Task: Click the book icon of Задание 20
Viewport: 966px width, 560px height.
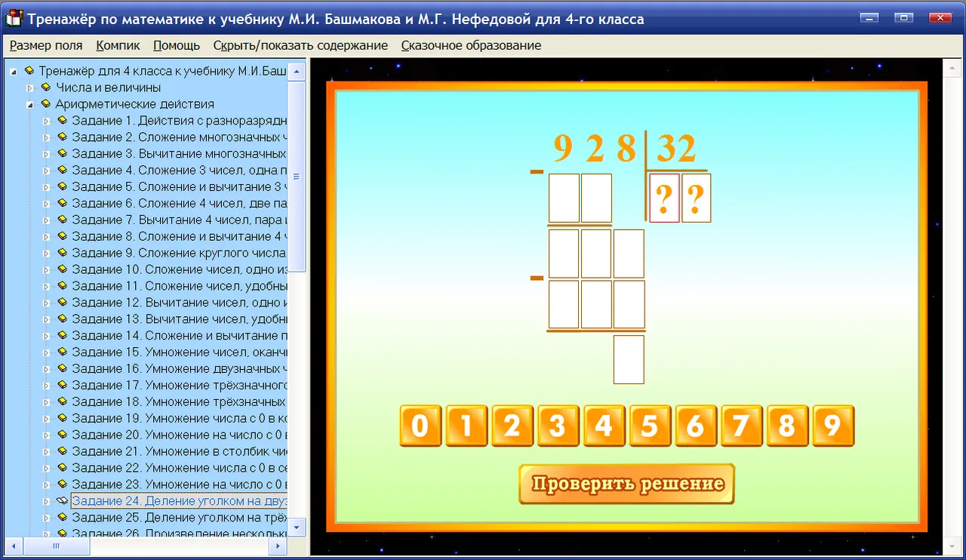Action: (62, 435)
